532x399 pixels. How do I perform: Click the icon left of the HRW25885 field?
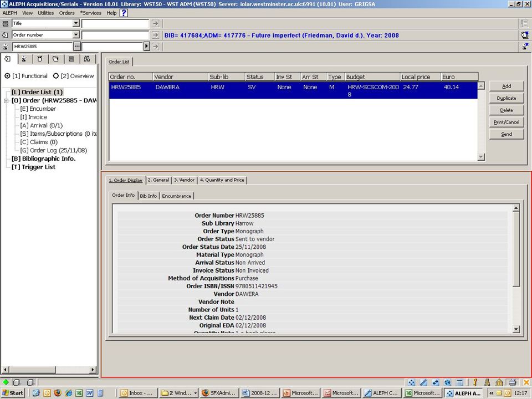[6, 47]
